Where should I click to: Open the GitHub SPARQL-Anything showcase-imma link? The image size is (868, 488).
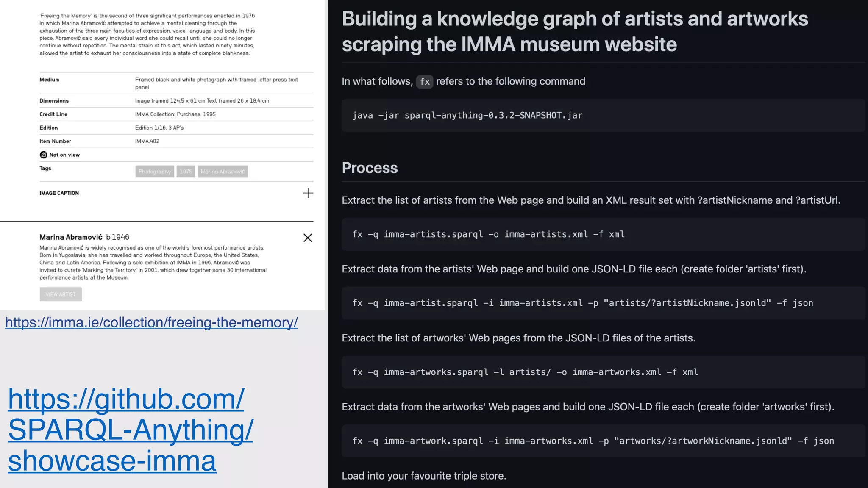(131, 430)
